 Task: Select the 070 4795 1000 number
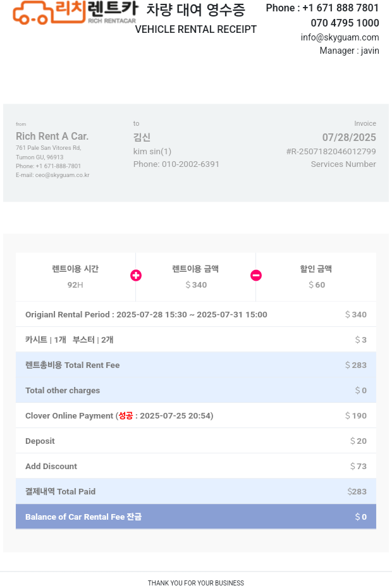pyautogui.click(x=345, y=23)
